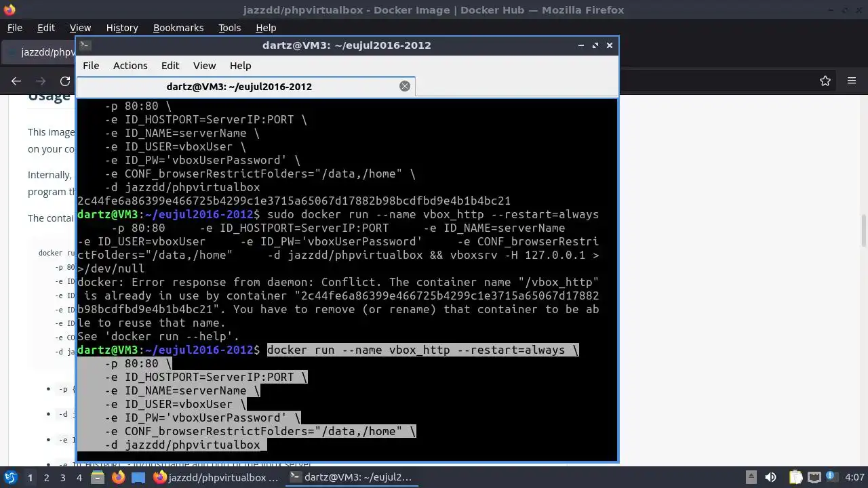Open Firefox Bookmarks menu
This screenshot has height=488, width=868.
coord(178,28)
